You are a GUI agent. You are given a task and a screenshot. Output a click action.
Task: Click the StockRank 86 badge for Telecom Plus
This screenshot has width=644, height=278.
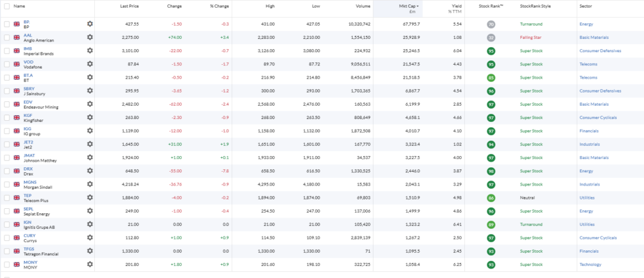pyautogui.click(x=491, y=198)
